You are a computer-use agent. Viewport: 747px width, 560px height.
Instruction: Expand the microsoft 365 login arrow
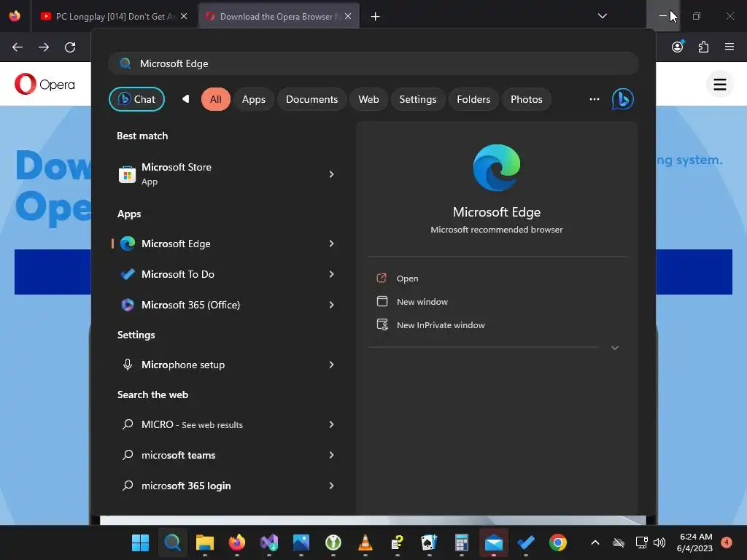[x=332, y=486]
